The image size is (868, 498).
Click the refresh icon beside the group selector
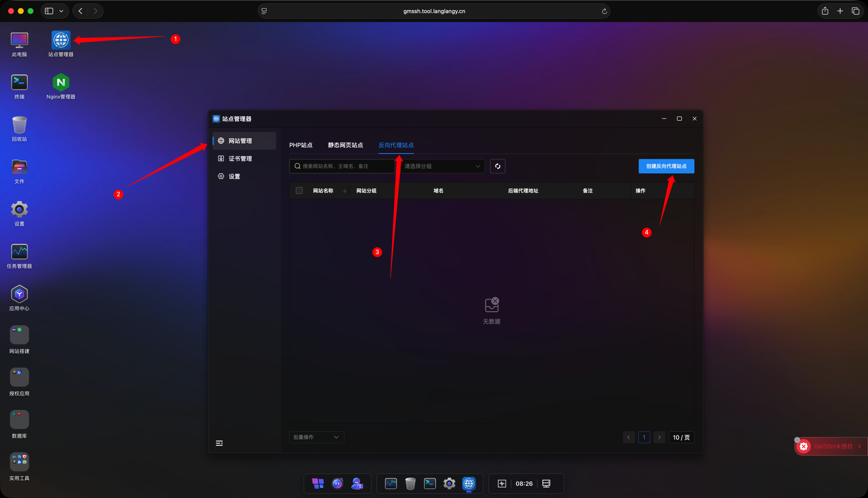(497, 166)
